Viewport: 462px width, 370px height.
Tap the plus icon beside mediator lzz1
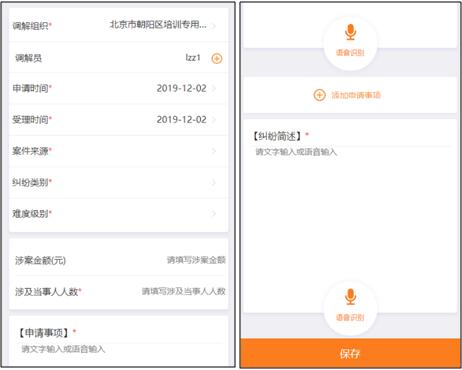217,59
